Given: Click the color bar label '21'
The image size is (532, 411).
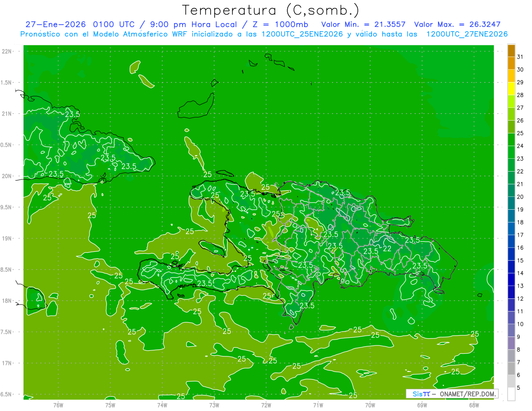Looking at the screenshot, I should (520, 184).
